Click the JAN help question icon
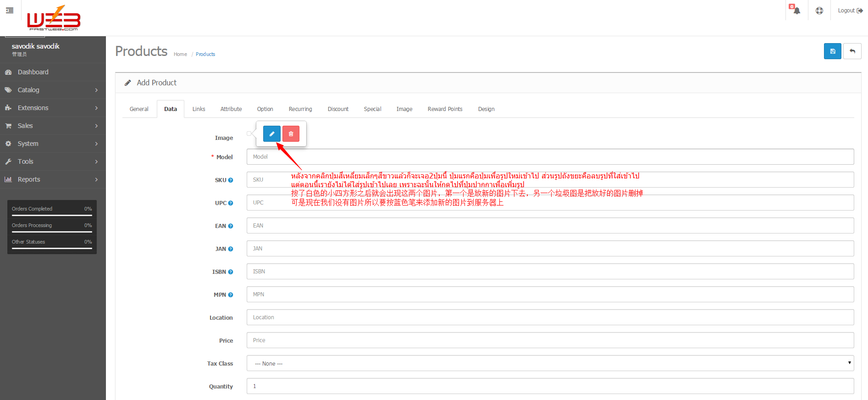 point(231,249)
